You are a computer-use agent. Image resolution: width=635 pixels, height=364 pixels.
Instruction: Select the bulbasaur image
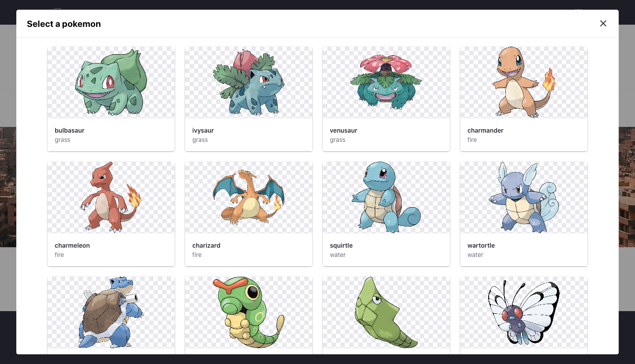point(111,82)
